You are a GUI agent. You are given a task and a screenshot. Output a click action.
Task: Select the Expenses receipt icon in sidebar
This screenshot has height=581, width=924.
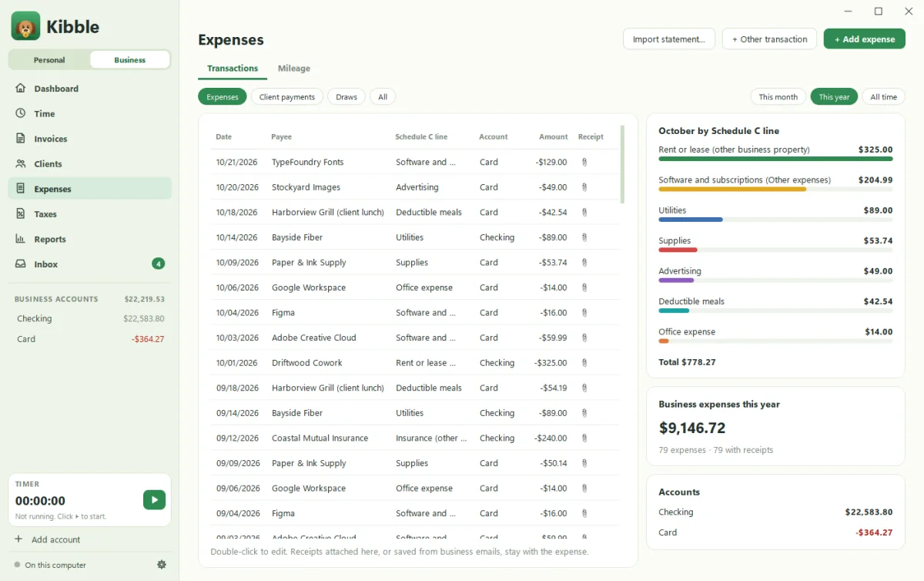tap(21, 189)
